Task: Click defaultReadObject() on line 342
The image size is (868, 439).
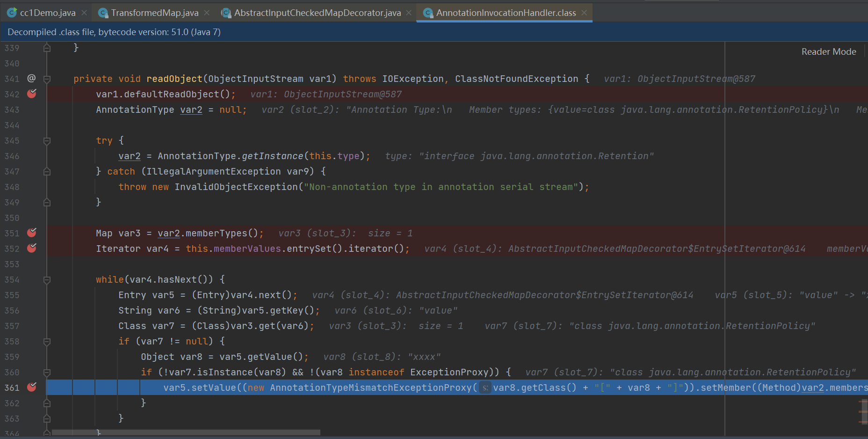Action: click(x=177, y=94)
